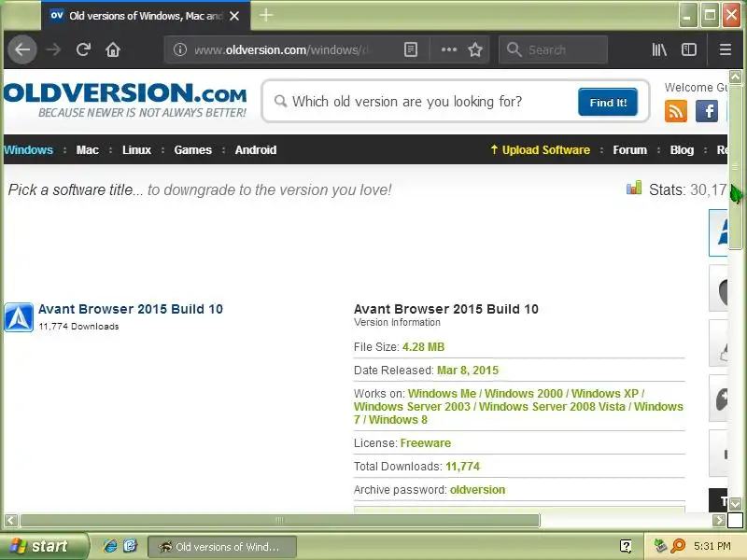Open the browser home page icon
Image resolution: width=747 pixels, height=560 pixels.
(x=113, y=49)
